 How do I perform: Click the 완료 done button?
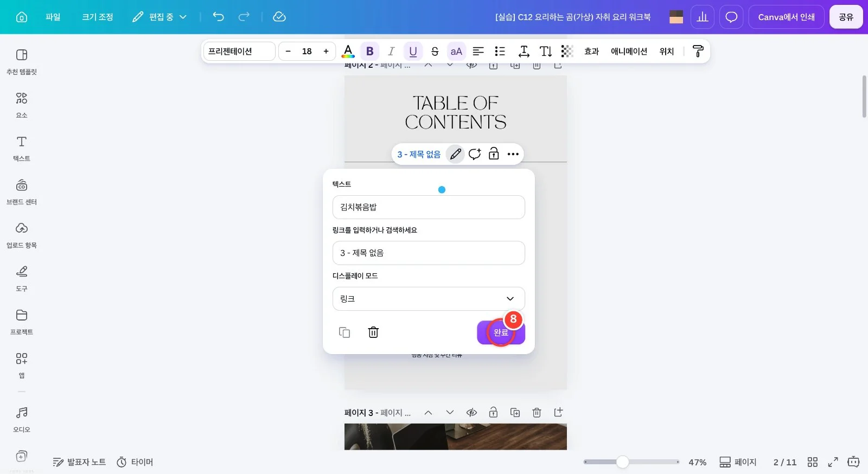coord(501,332)
